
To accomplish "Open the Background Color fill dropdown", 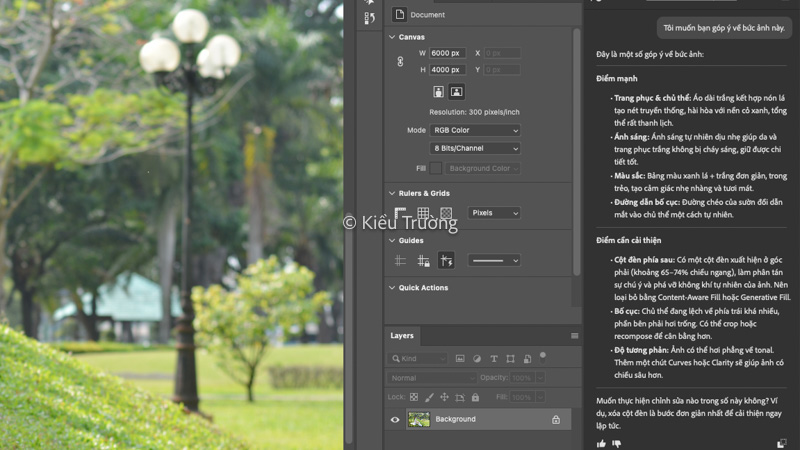I will pos(483,168).
